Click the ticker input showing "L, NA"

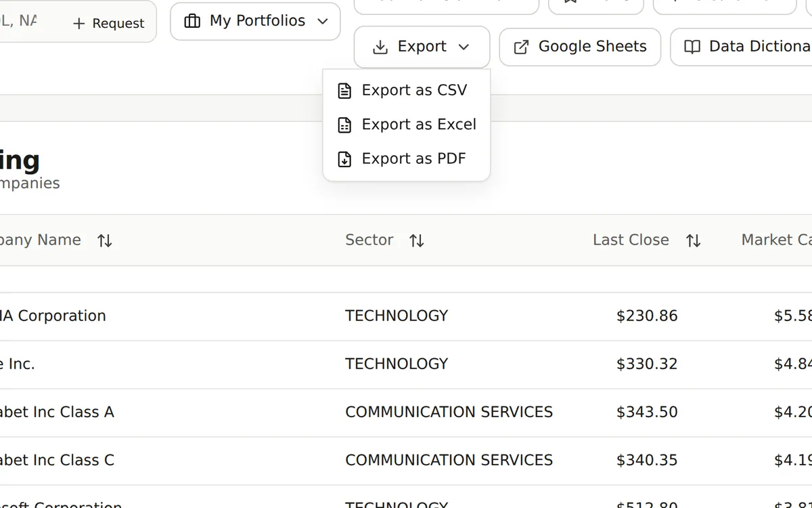coord(19,21)
